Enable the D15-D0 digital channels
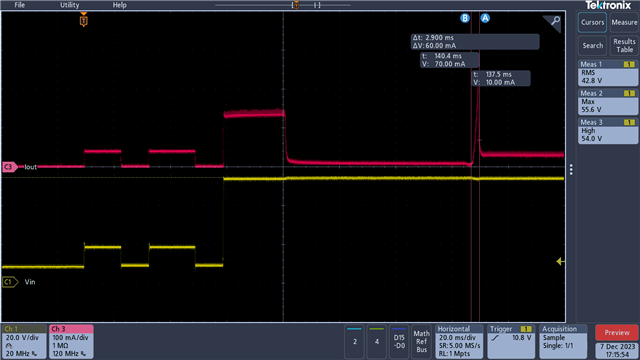 pos(399,342)
